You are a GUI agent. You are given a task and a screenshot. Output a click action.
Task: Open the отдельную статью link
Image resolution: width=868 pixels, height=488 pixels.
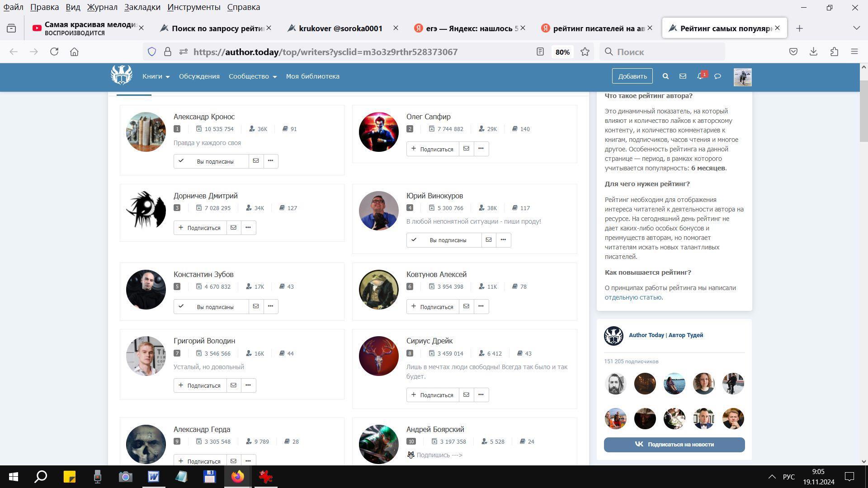point(633,297)
